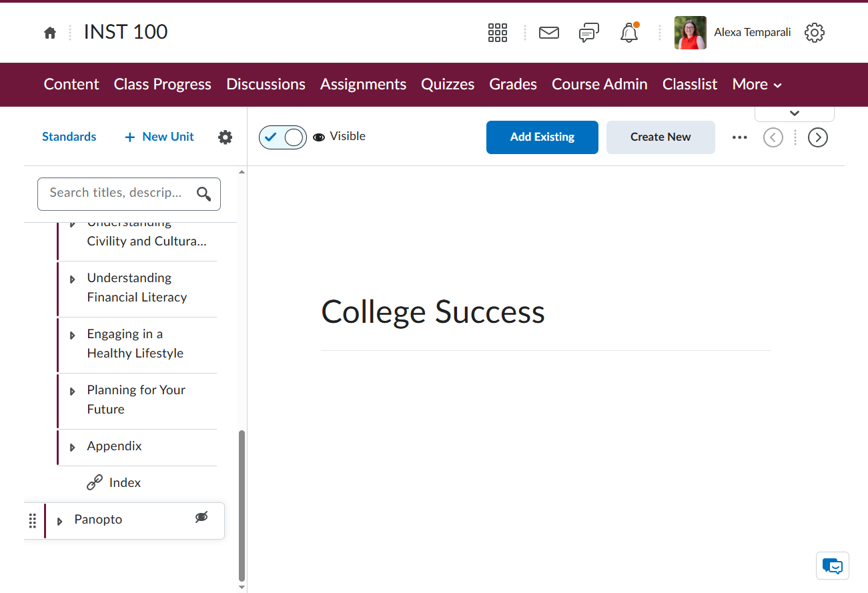Go to Discussions in navbar
The height and width of the screenshot is (593, 868).
266,85
